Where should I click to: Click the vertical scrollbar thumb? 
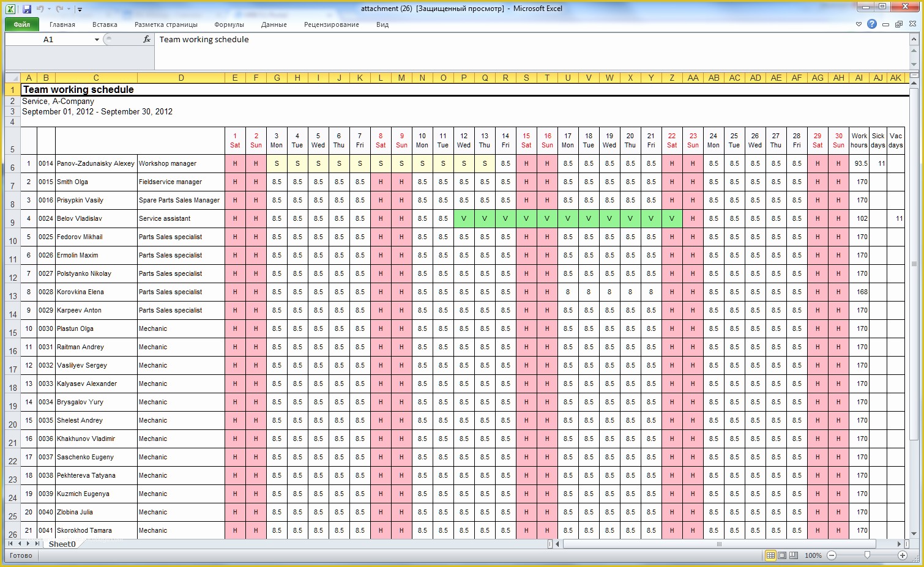(914, 264)
